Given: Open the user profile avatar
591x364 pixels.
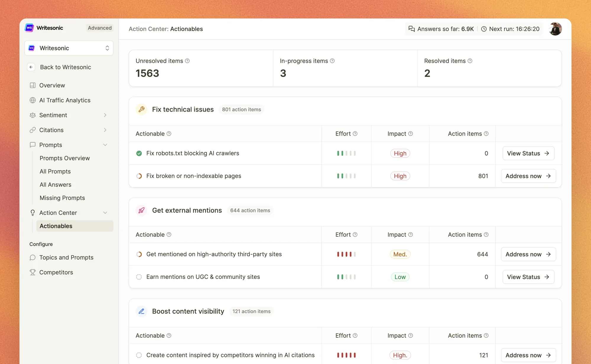Looking at the screenshot, I should coord(555,29).
